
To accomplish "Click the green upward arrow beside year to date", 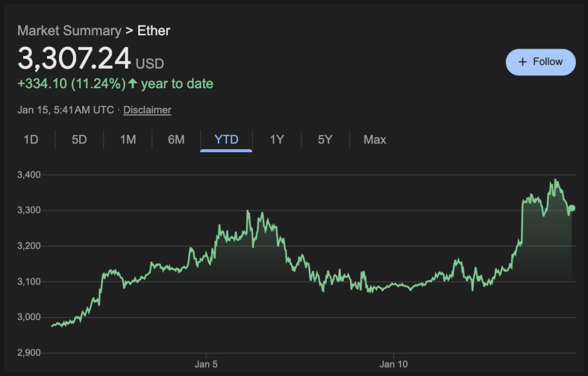I will coord(133,83).
